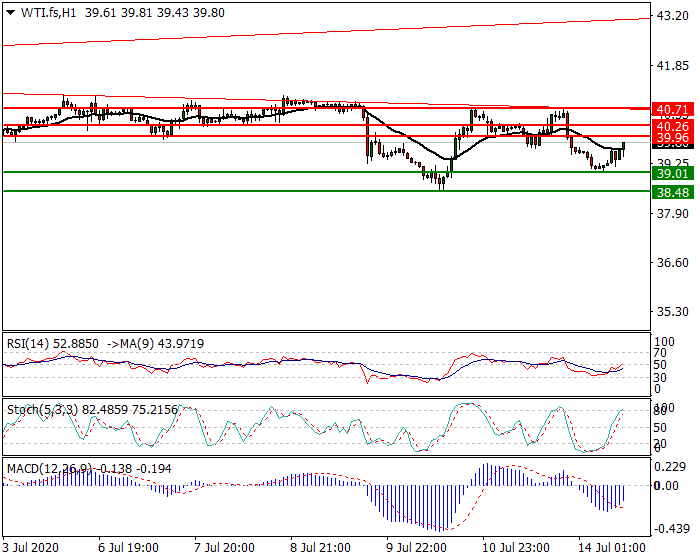Image resolution: width=700 pixels, height=560 pixels.
Task: Select the 40.26 resistance price label
Action: (x=673, y=126)
